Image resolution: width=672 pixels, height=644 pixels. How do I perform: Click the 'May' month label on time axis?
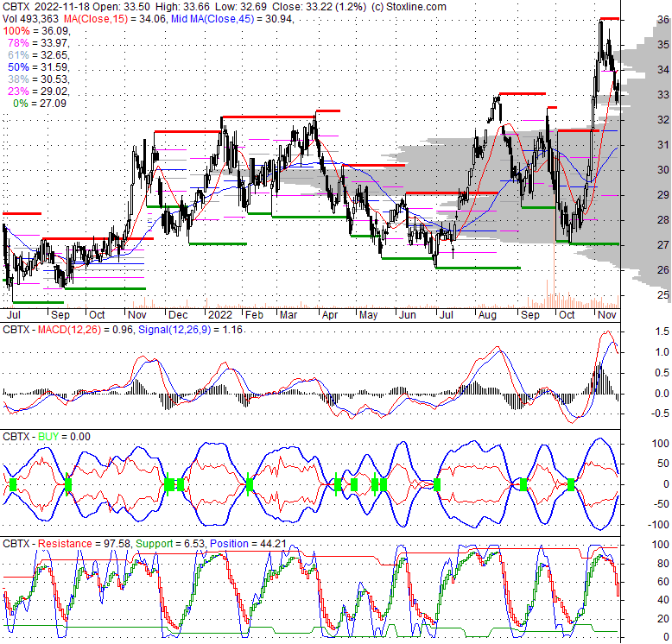point(368,315)
